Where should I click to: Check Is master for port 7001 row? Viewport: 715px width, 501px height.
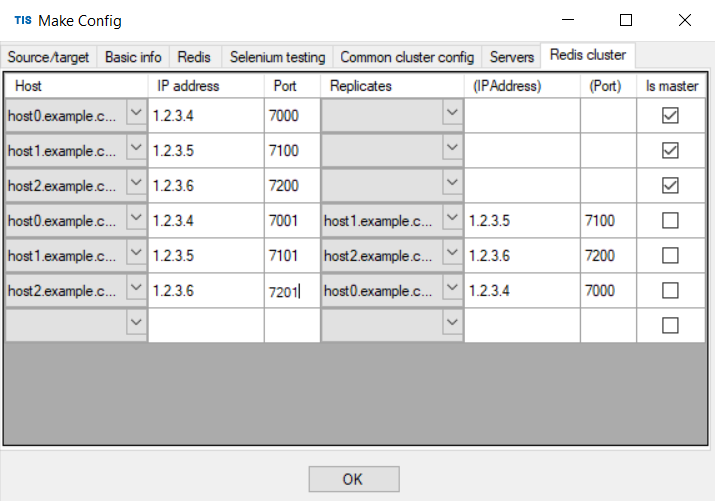(670, 221)
